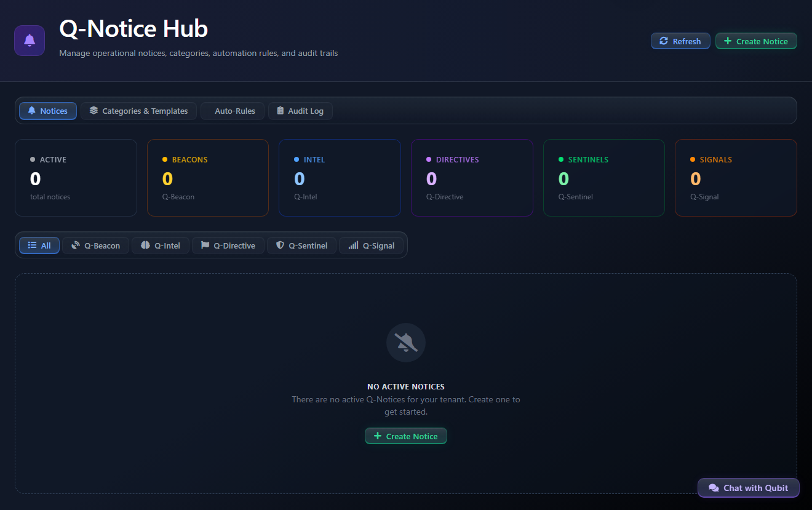Click the Q-Notice Hub page title
Image resolution: width=812 pixels, height=510 pixels.
click(133, 29)
